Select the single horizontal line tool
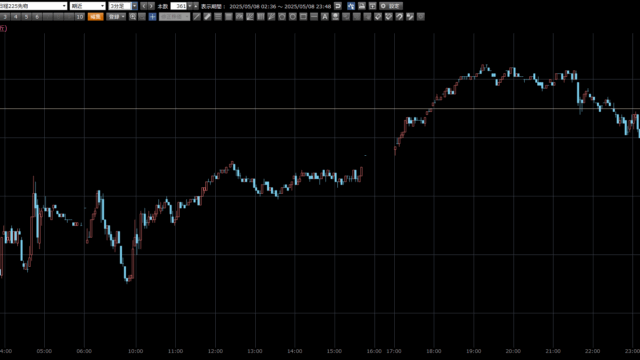The height and width of the screenshot is (360, 640). (314, 17)
